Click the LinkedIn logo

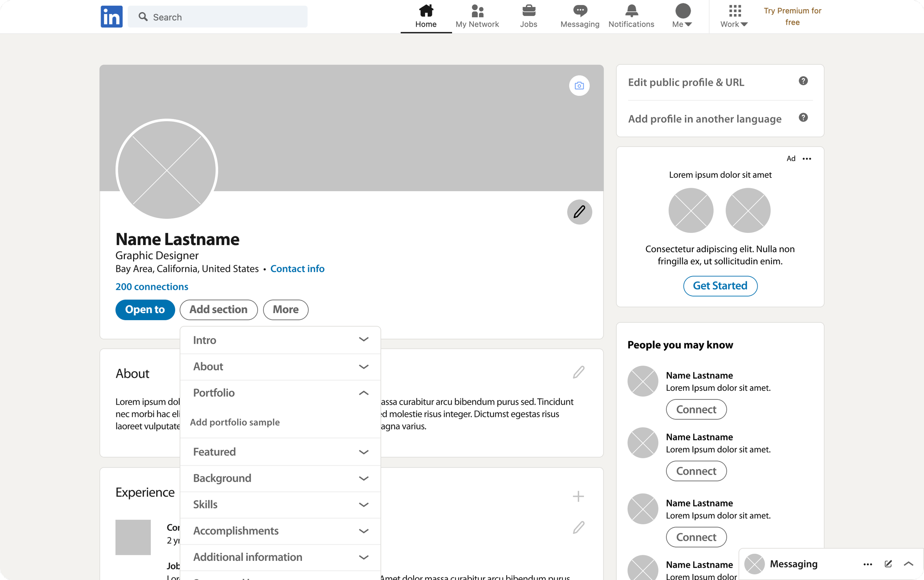112,17
